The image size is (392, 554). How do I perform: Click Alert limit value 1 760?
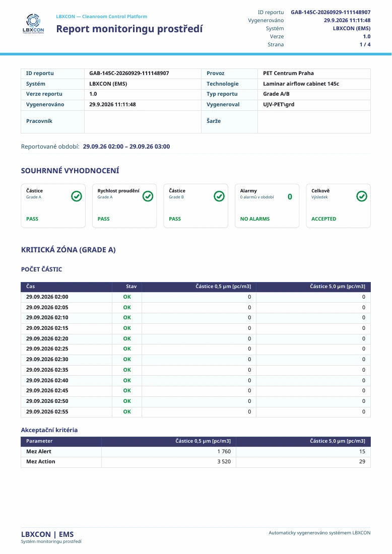pyautogui.click(x=224, y=451)
